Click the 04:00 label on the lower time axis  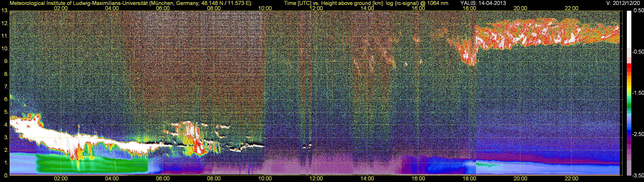[x=112, y=179]
